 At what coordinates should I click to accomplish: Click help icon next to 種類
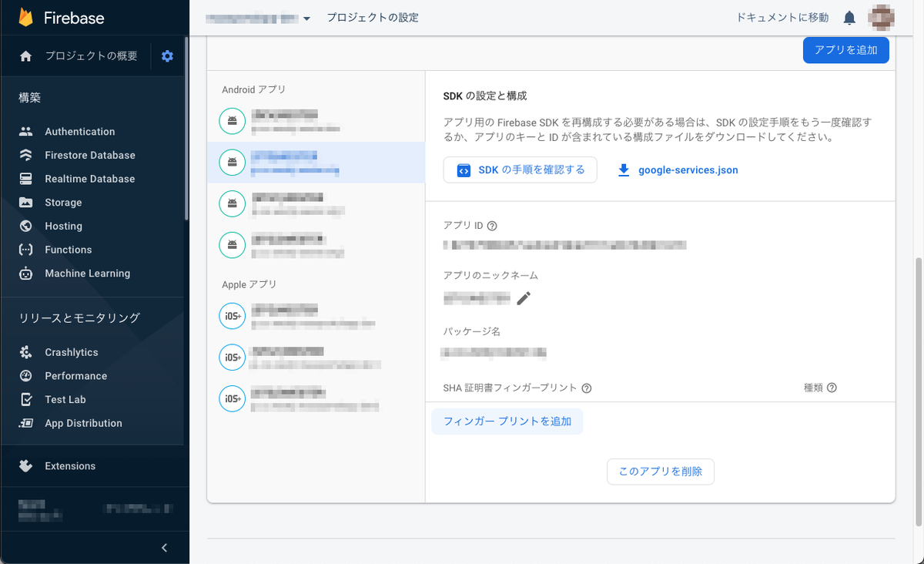pos(832,388)
